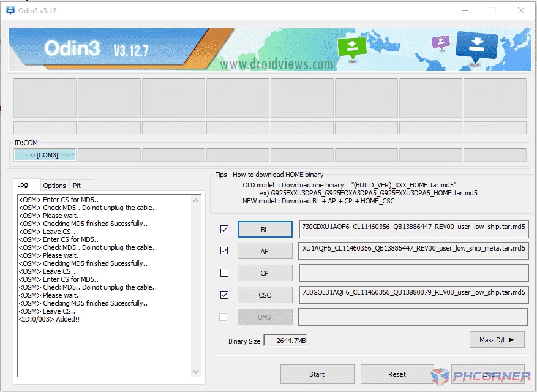
Task: Click the disabled UMS checkbox
Action: tap(223, 317)
